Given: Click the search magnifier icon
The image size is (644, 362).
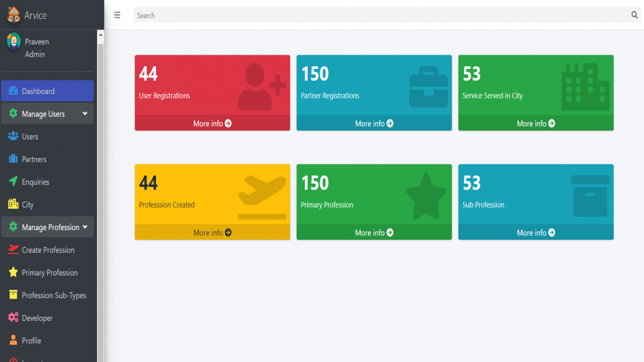Looking at the screenshot, I should coord(634,15).
